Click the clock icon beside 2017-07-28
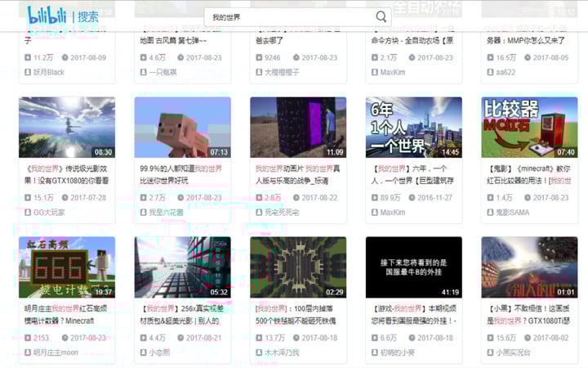Image resolution: width=588 pixels, height=368 pixels. click(65, 198)
